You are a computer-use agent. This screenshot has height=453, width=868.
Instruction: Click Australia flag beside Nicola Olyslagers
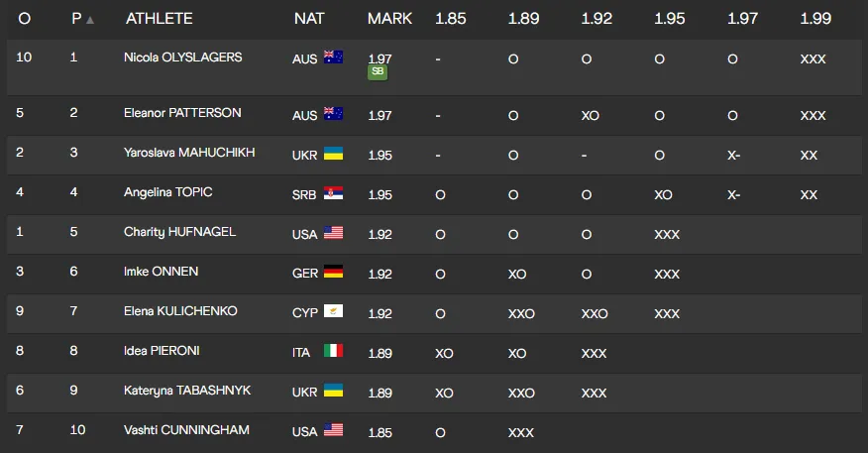pos(333,58)
